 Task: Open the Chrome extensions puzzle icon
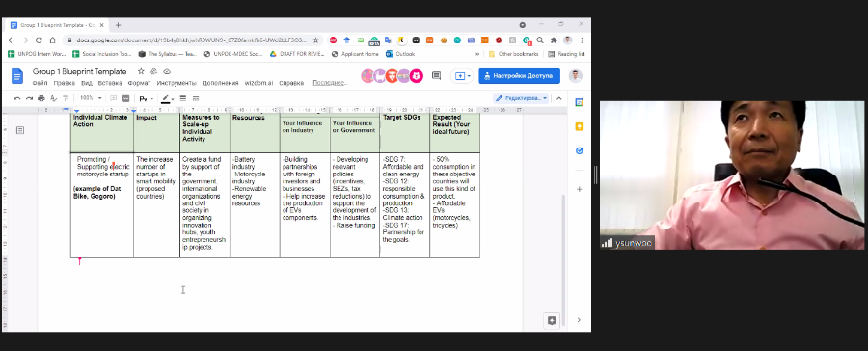[554, 40]
